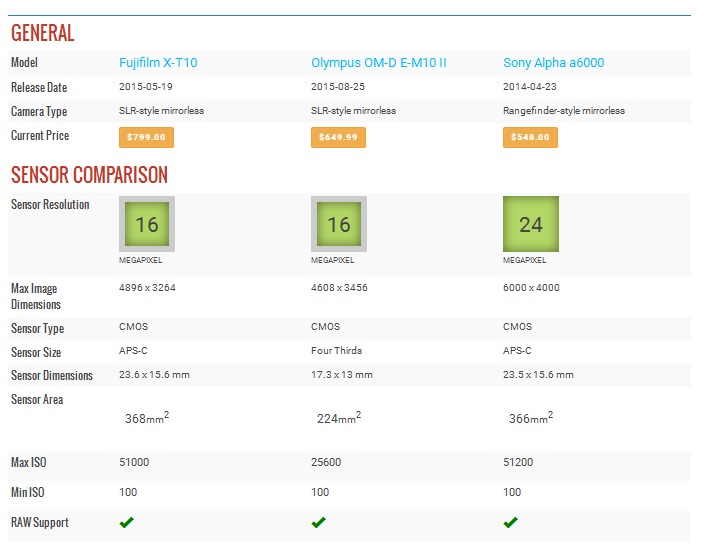Open the Olympus OM-D E-M10 II link
713x549 pixels.
[378, 63]
